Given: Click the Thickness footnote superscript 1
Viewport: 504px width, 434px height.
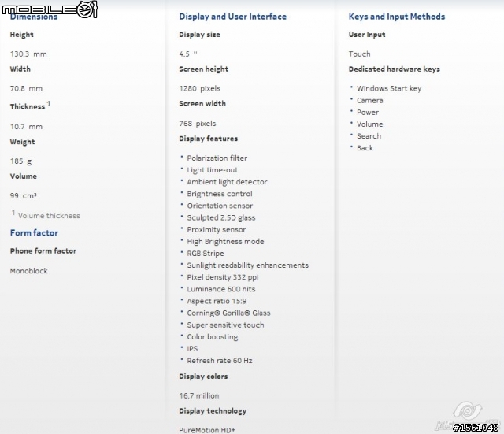Looking at the screenshot, I should 49,103.
